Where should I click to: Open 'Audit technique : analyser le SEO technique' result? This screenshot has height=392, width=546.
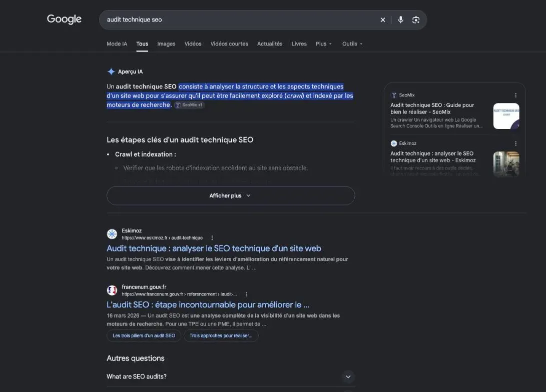click(214, 248)
